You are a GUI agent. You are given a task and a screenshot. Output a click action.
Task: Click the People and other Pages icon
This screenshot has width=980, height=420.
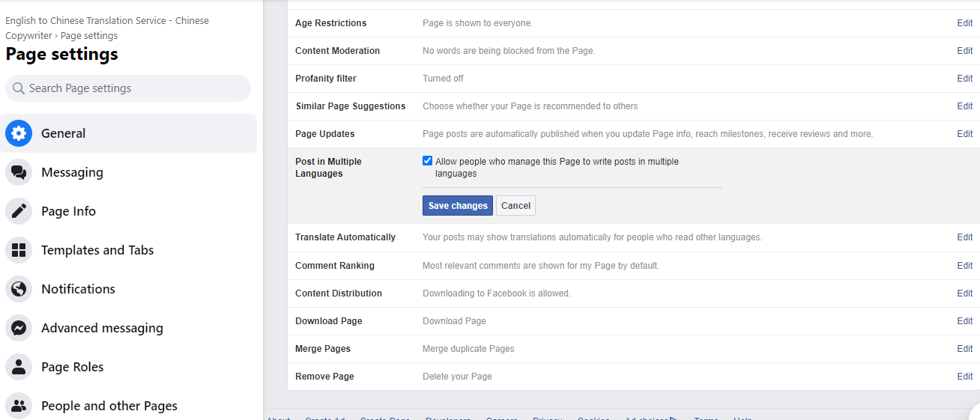(19, 406)
